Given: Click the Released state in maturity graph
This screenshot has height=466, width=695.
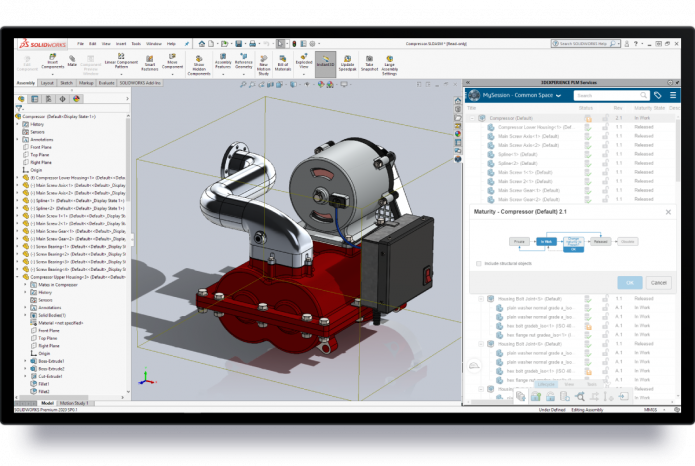Looking at the screenshot, I should click(x=601, y=242).
